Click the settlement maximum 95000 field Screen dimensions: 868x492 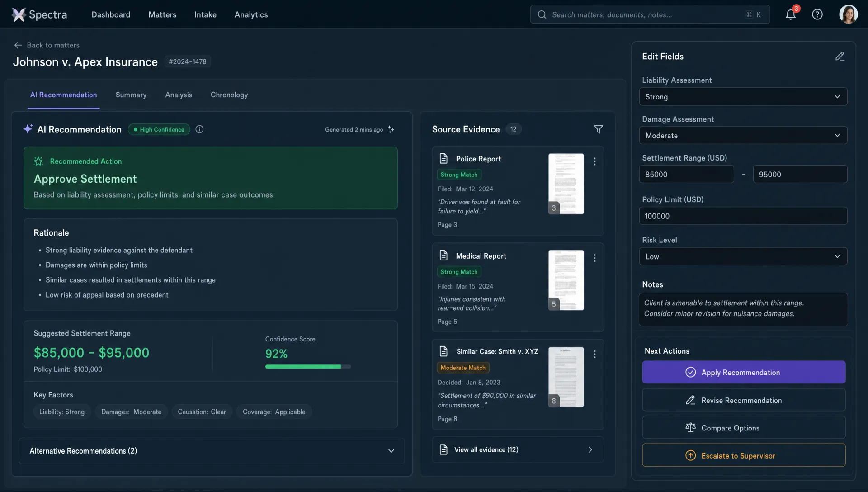[800, 175]
